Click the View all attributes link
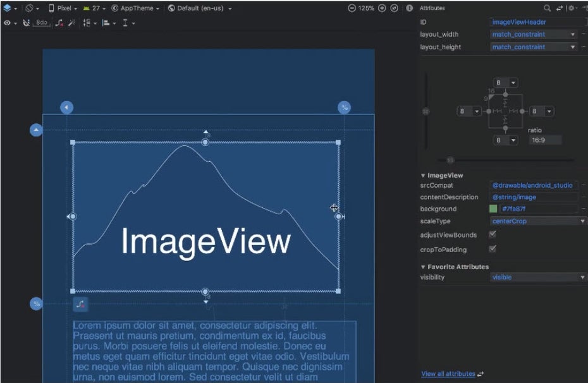 pyautogui.click(x=448, y=374)
